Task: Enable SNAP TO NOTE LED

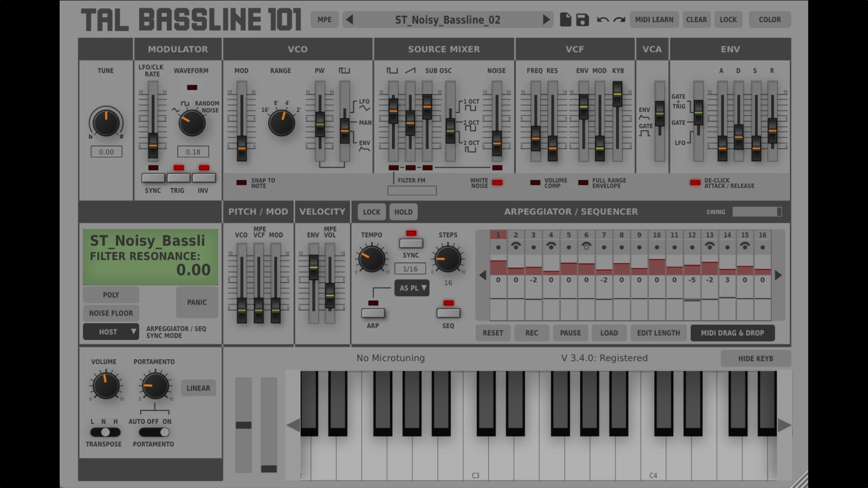Action: click(241, 183)
